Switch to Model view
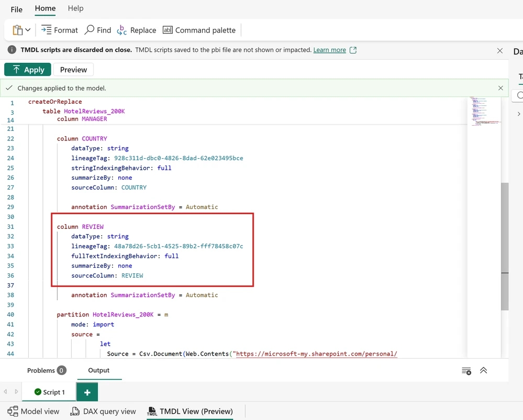Viewport: 523px width, 420px height. point(34,411)
